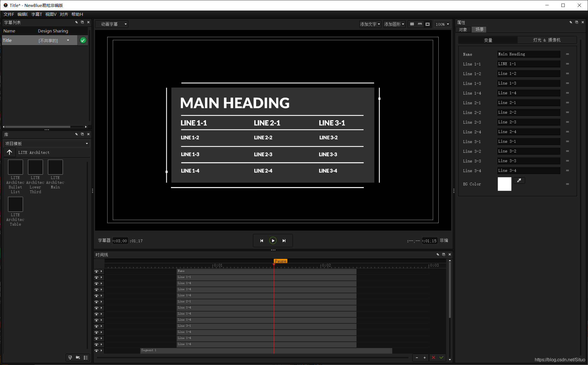Float the library (库) panel
The width and height of the screenshot is (588, 365).
click(x=82, y=134)
